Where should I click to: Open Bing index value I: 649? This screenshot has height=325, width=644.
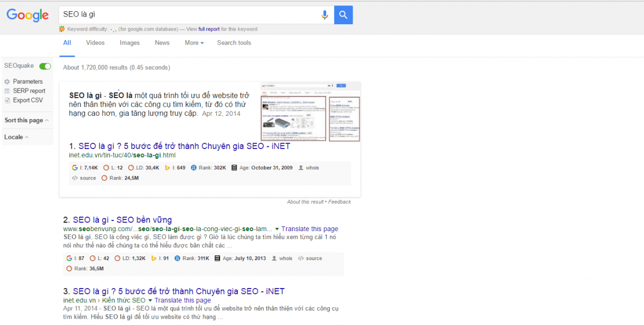tap(175, 168)
